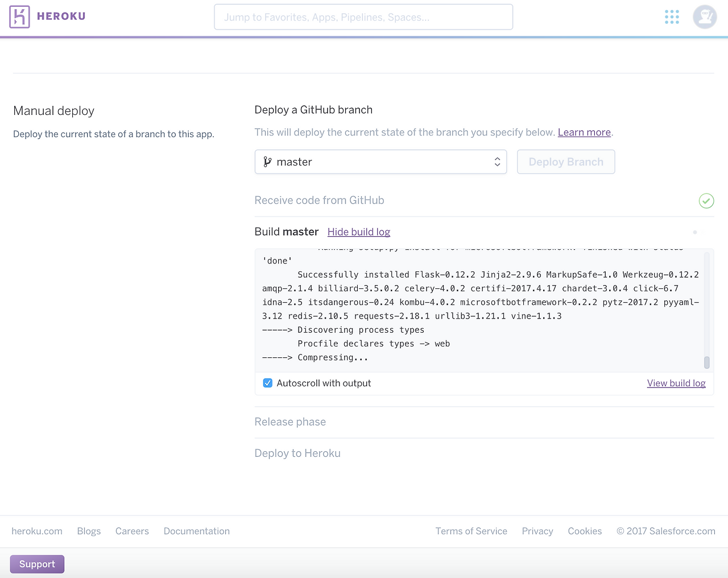The height and width of the screenshot is (578, 728).
Task: Open the user account avatar menu
Action: [705, 17]
